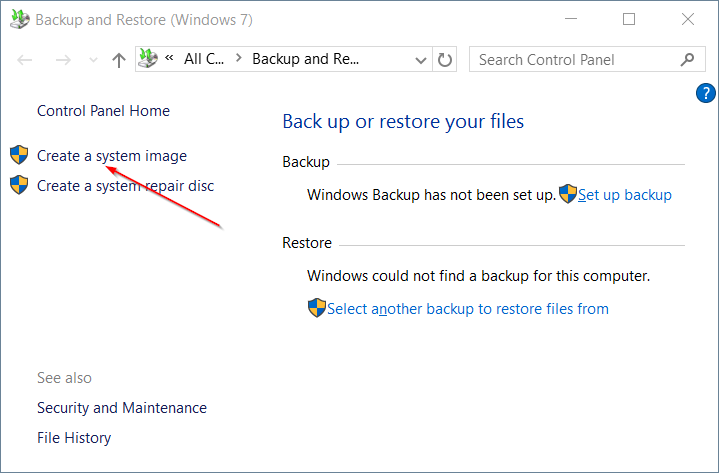Viewport: 719px width, 473px height.
Task: Select another backup to restore files from
Action: 467,309
